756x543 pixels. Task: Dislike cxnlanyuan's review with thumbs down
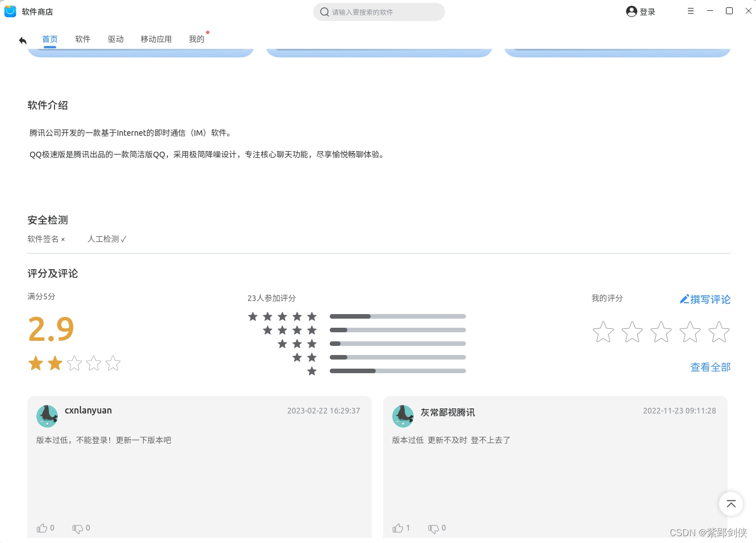click(x=78, y=528)
